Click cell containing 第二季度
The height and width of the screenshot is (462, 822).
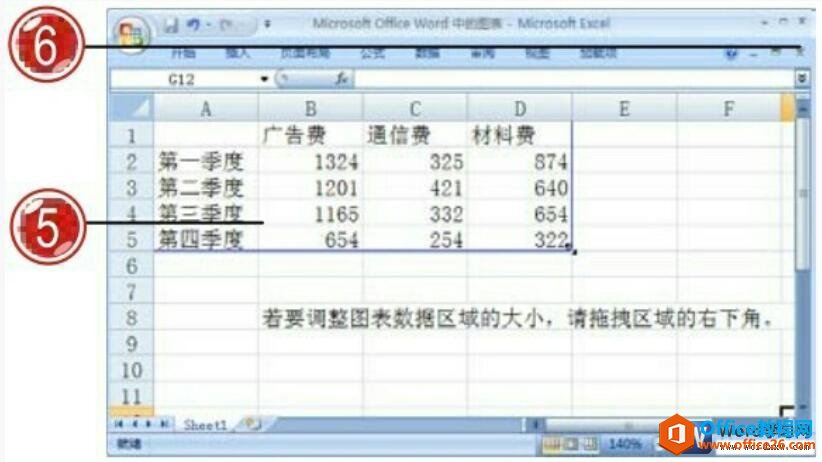(x=206, y=187)
